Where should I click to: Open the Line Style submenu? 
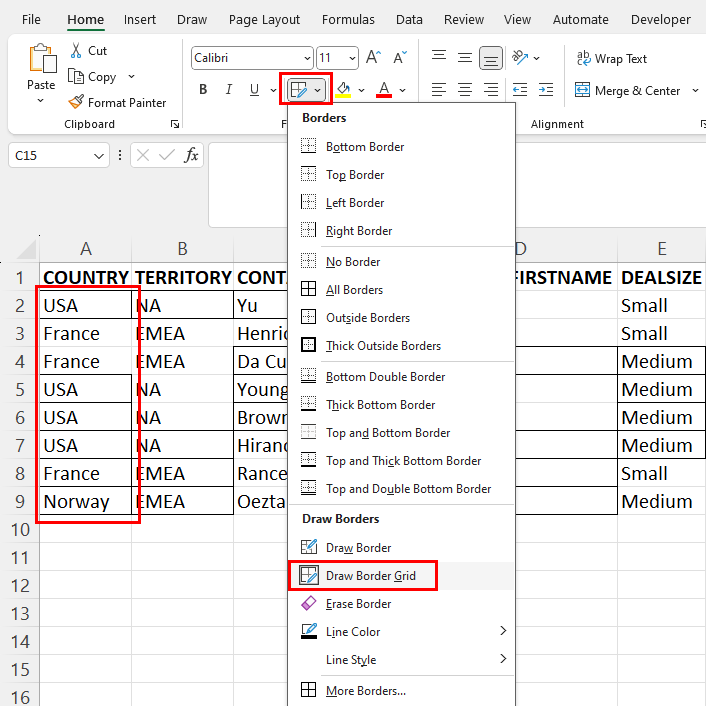401,659
